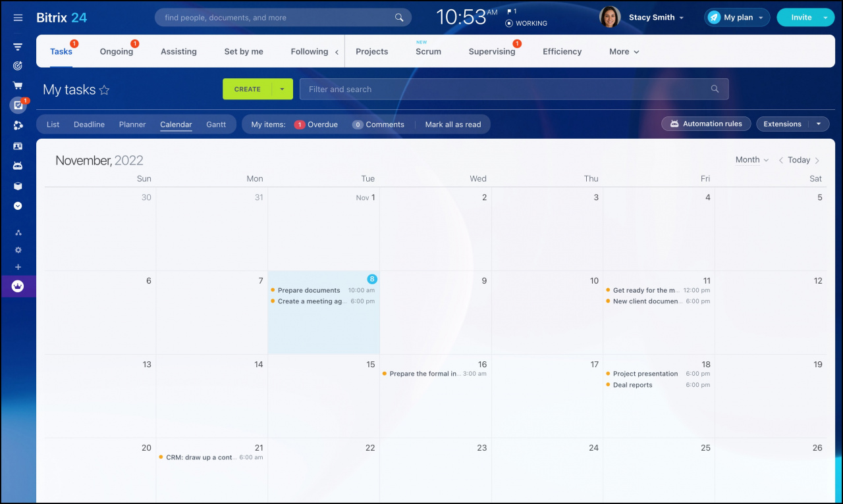Click the crown upgrade icon in sidebar
Screen dimensions: 843x504
pyautogui.click(x=18, y=286)
